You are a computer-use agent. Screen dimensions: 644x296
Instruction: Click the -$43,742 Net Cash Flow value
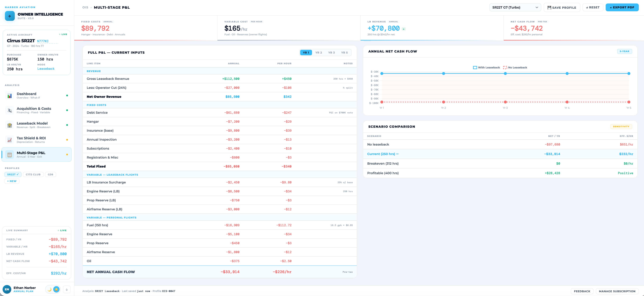click(x=526, y=28)
